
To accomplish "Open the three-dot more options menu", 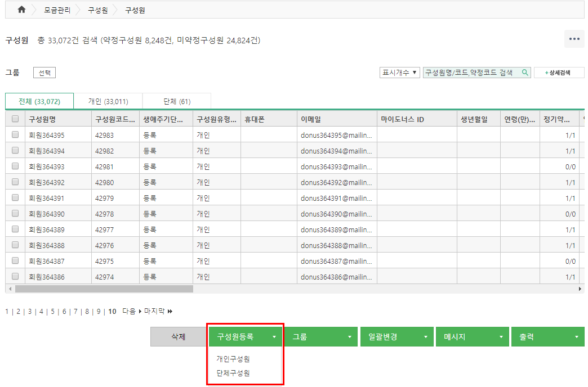I will (574, 39).
